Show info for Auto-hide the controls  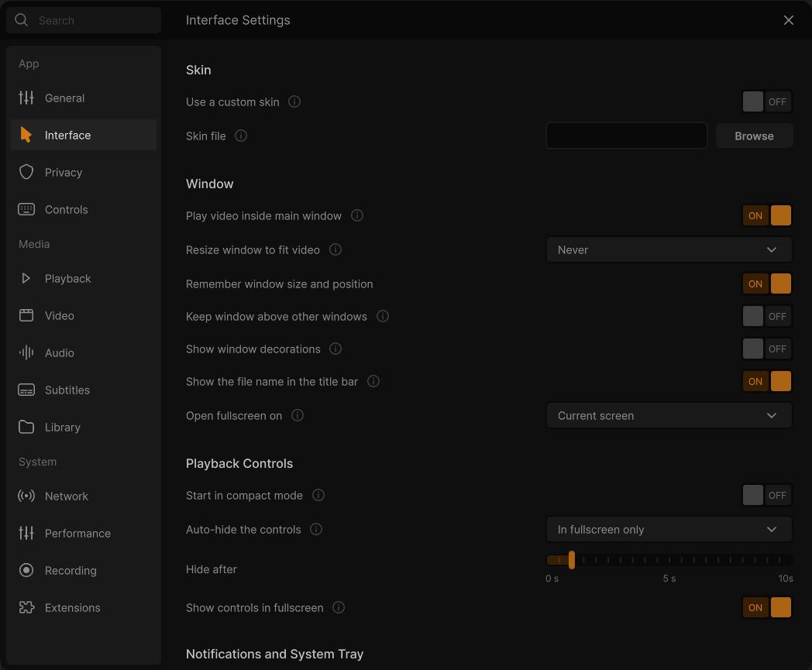(x=316, y=529)
